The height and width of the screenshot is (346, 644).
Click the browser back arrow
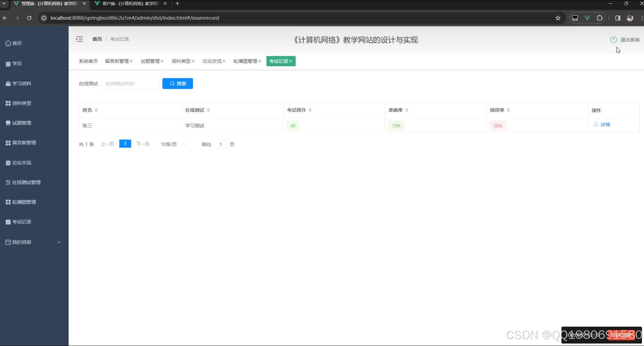point(5,18)
